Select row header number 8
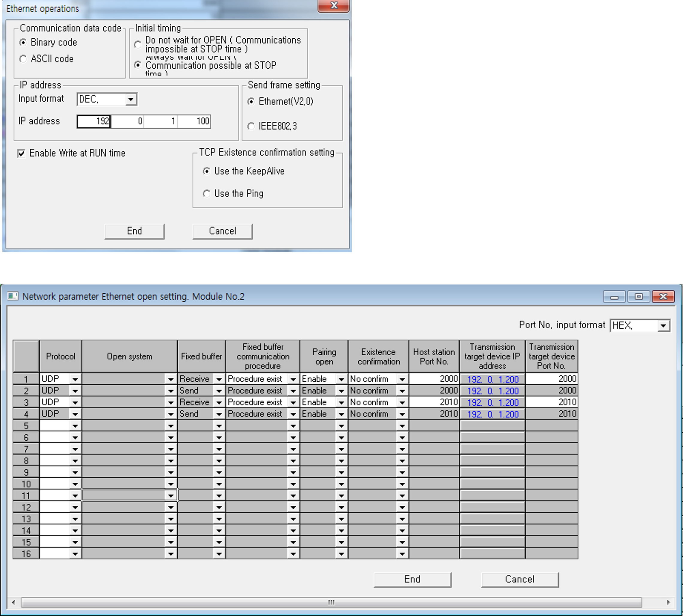683x616 pixels. [x=26, y=461]
